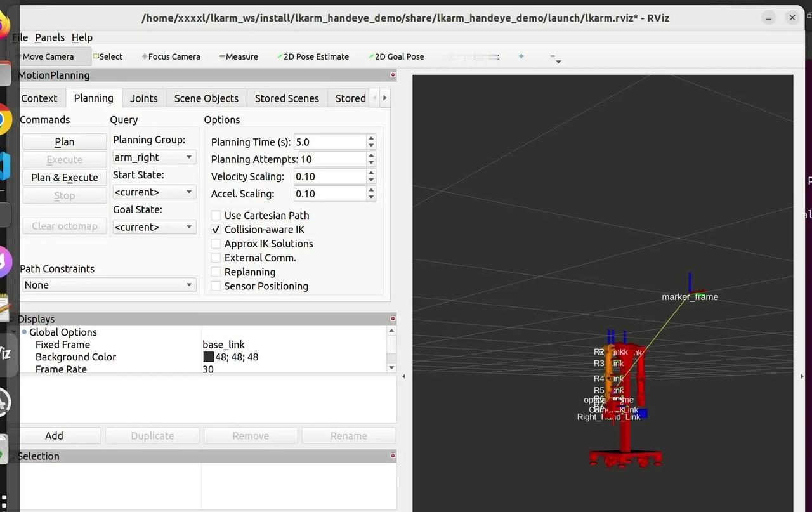Open the File menu
812x512 pixels.
tap(20, 37)
